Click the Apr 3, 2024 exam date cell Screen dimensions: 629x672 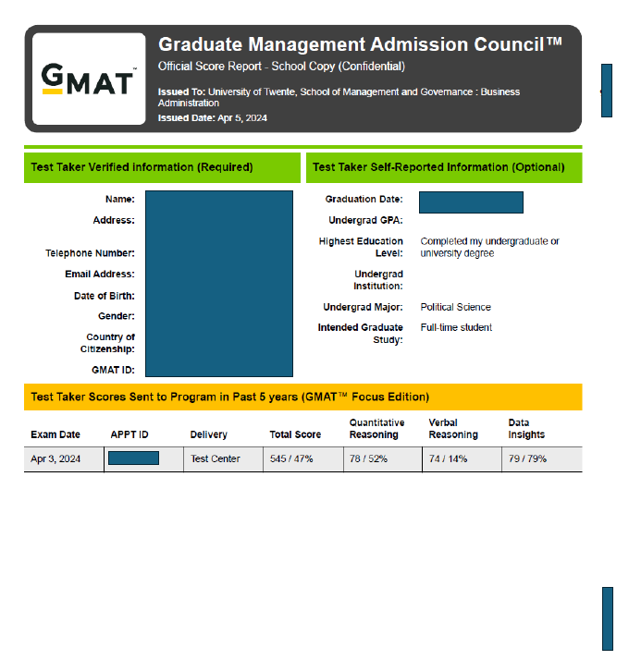[55, 459]
